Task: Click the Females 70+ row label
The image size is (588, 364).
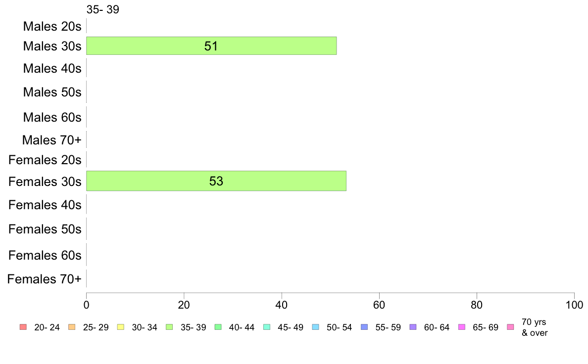Action: pyautogui.click(x=44, y=279)
